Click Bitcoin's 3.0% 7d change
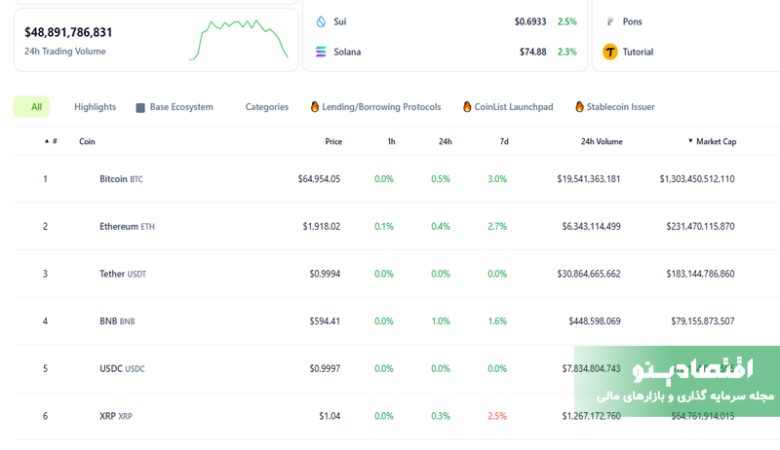The width and height of the screenshot is (780, 450). click(497, 179)
